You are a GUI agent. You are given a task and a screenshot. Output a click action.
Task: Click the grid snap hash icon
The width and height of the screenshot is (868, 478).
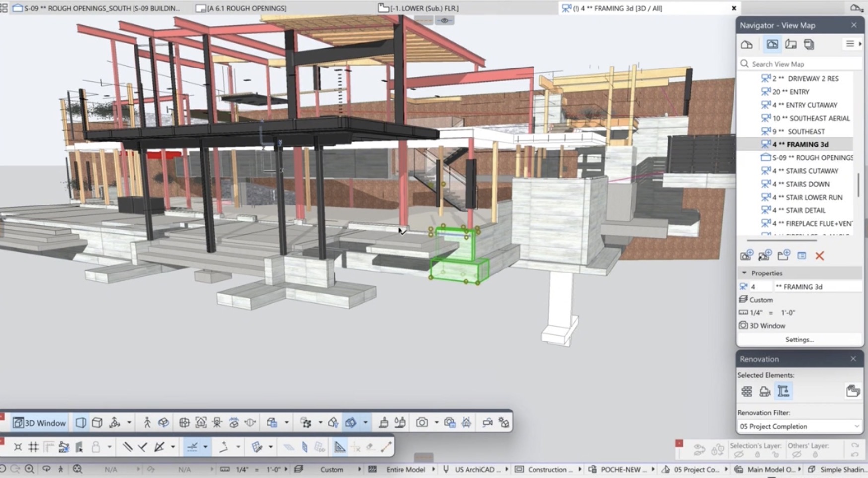[x=33, y=447]
